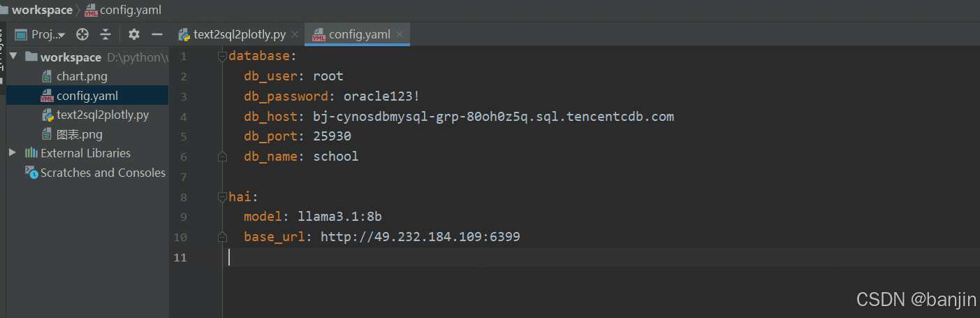980x318 pixels.
Task: Fold the hai block on line 8
Action: [222, 197]
